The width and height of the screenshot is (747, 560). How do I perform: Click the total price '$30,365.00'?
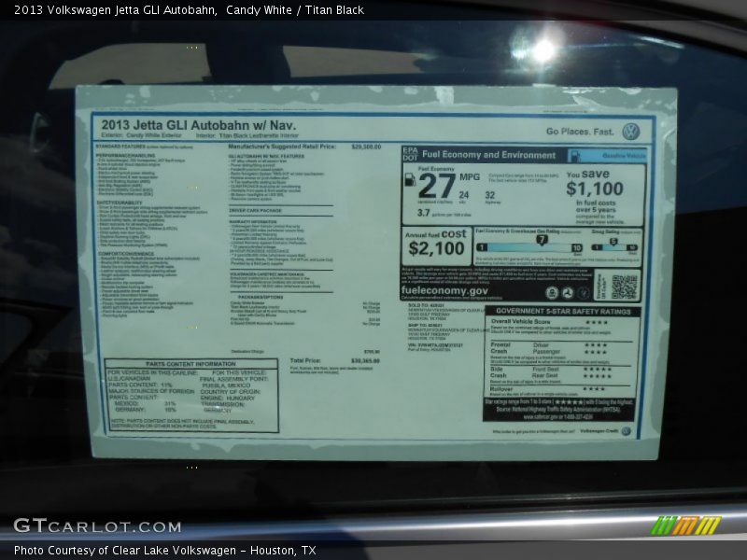point(365,361)
